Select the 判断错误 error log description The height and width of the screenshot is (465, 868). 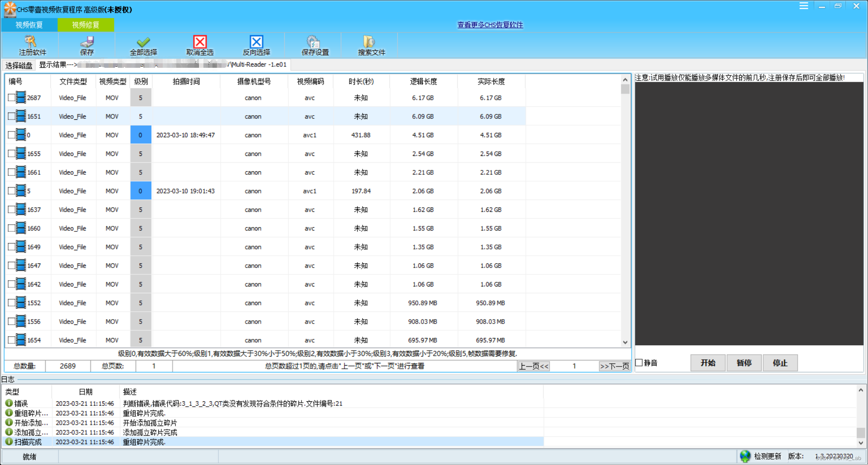[232, 404]
